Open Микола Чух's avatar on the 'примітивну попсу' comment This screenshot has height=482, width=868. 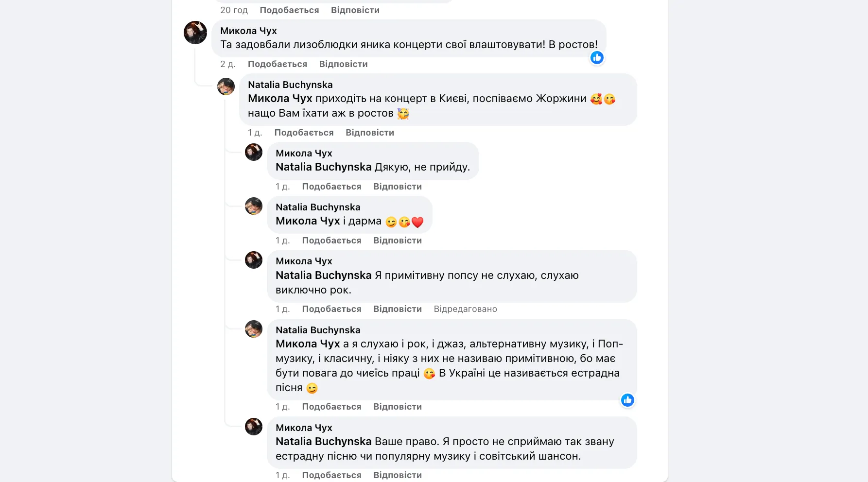(254, 260)
